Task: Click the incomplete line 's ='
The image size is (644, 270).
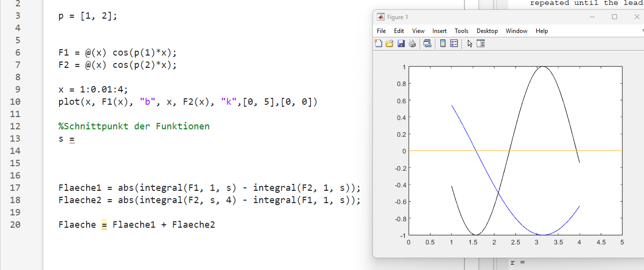Action: click(66, 139)
